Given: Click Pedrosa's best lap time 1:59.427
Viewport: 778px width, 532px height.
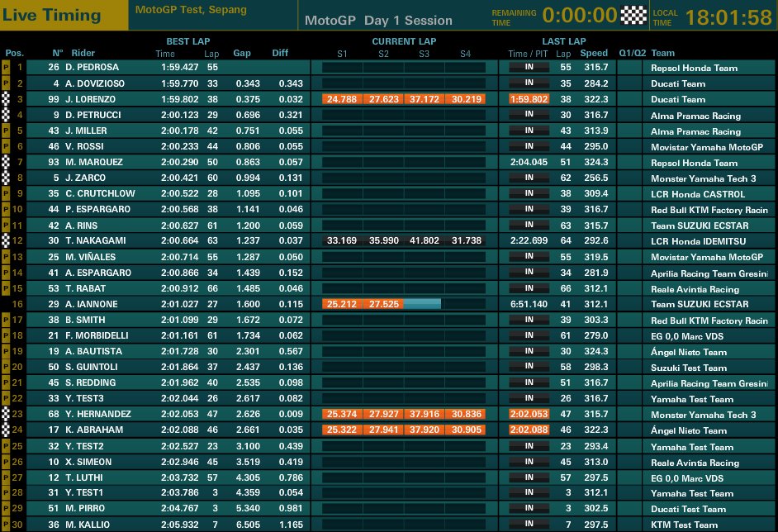Looking at the screenshot, I should pos(179,68).
